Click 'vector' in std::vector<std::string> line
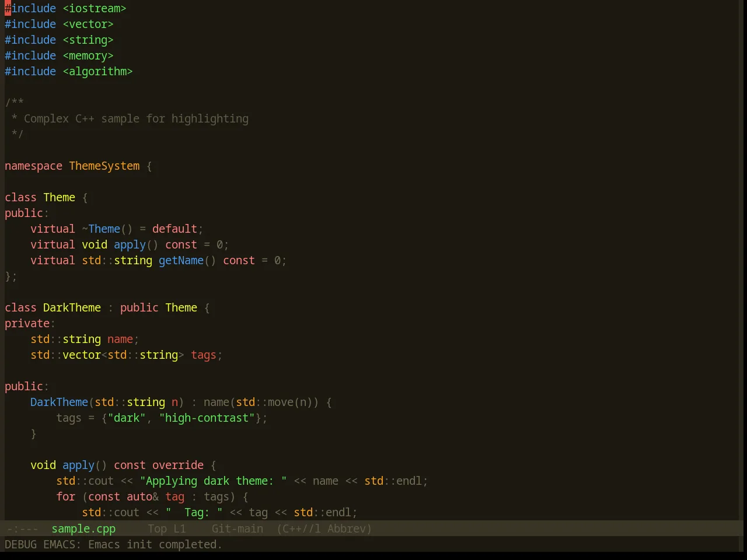Viewport: 747px width, 560px height. pos(82,355)
